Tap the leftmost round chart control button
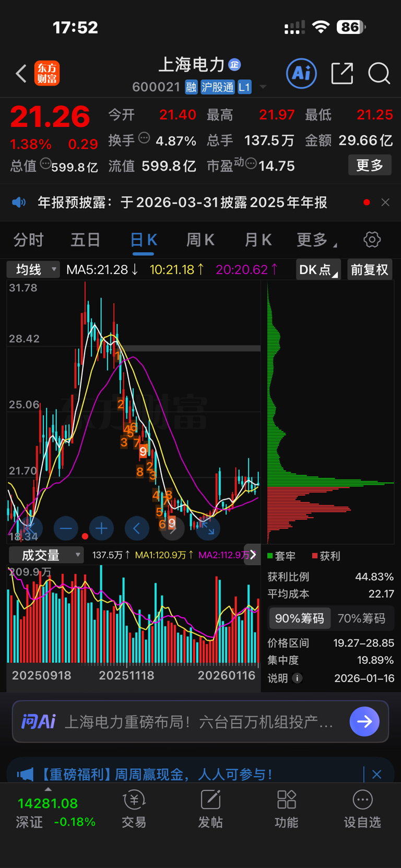The height and width of the screenshot is (868, 401). pos(30,529)
